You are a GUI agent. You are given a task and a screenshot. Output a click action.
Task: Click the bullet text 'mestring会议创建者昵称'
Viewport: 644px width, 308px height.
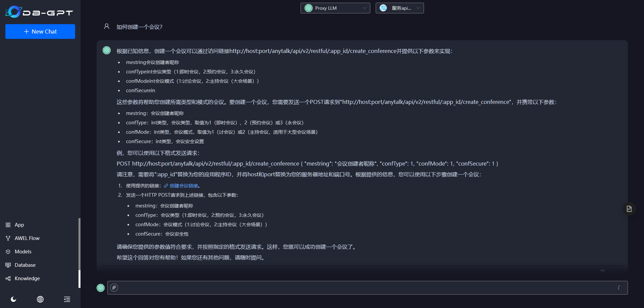[152, 62]
